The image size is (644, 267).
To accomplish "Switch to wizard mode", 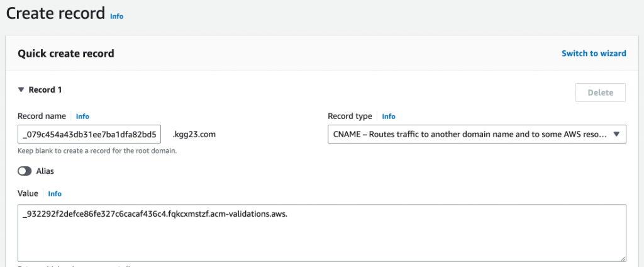I will pos(593,54).
